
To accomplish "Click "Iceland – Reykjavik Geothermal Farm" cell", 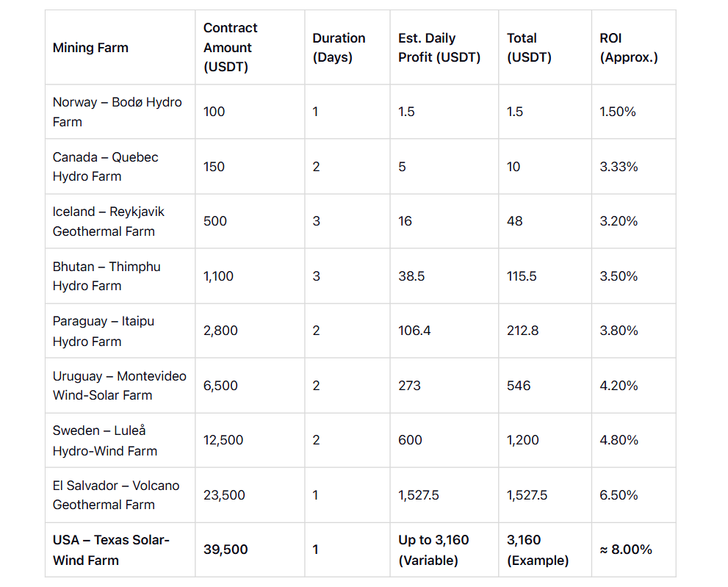I will tap(109, 221).
